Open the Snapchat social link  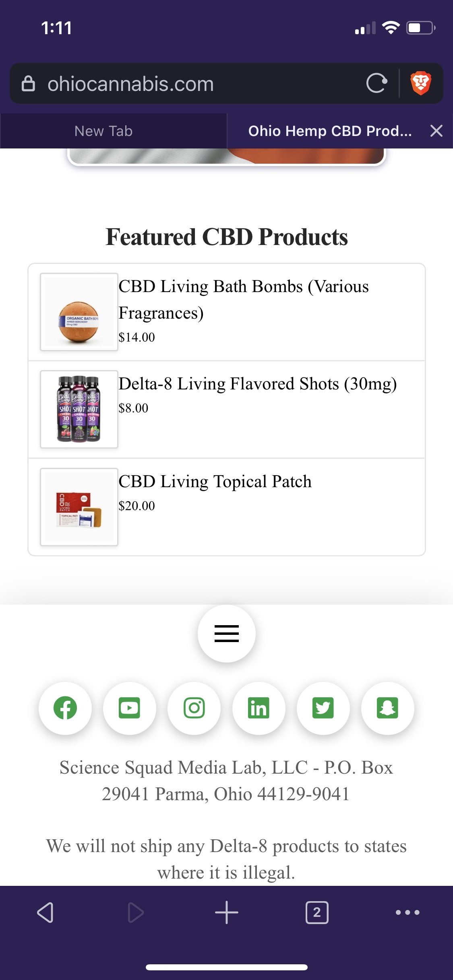387,708
